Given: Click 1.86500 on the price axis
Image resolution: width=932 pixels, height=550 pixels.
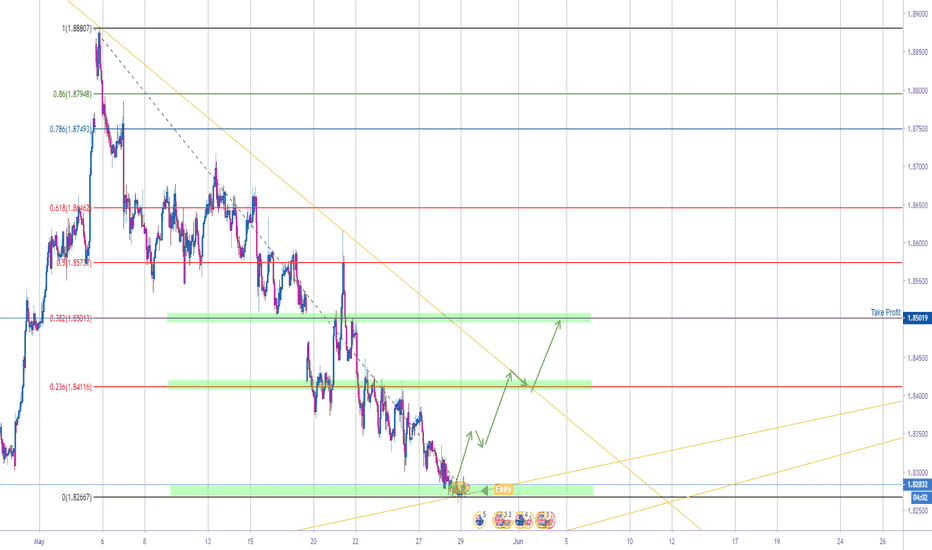Looking at the screenshot, I should (917, 205).
